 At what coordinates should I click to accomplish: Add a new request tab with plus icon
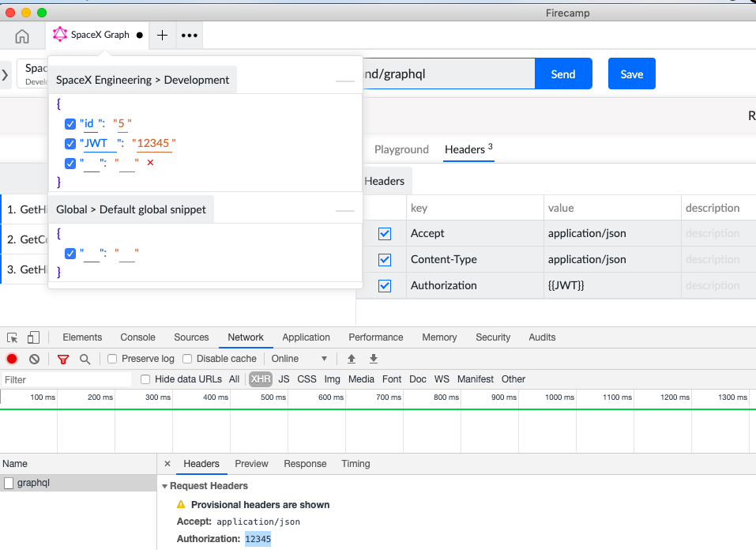coord(163,36)
